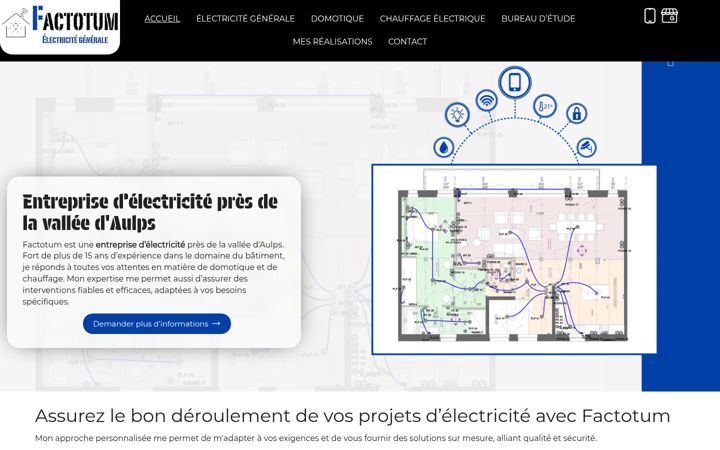Image resolution: width=720 pixels, height=450 pixels.
Task: Go to the Accueil page
Action: pyautogui.click(x=162, y=19)
